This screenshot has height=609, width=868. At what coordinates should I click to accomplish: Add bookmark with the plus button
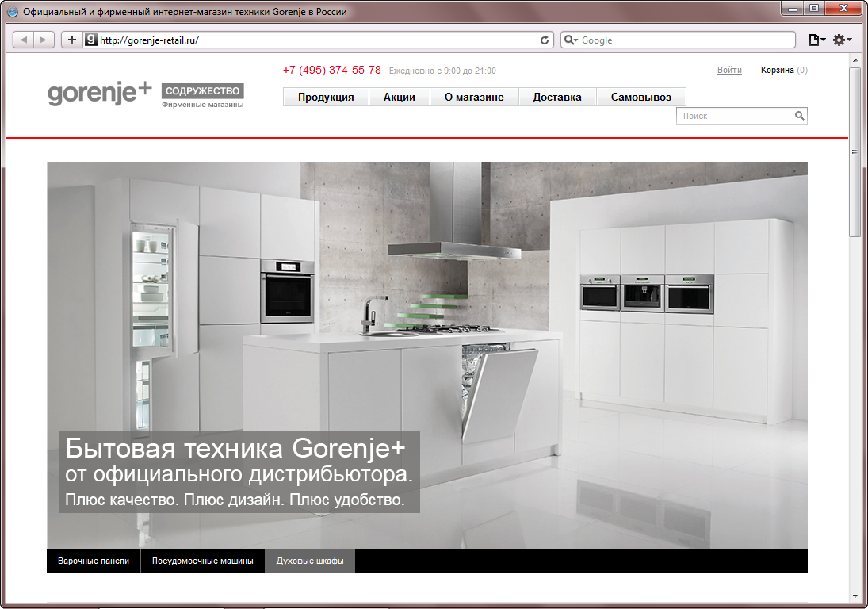[x=72, y=40]
